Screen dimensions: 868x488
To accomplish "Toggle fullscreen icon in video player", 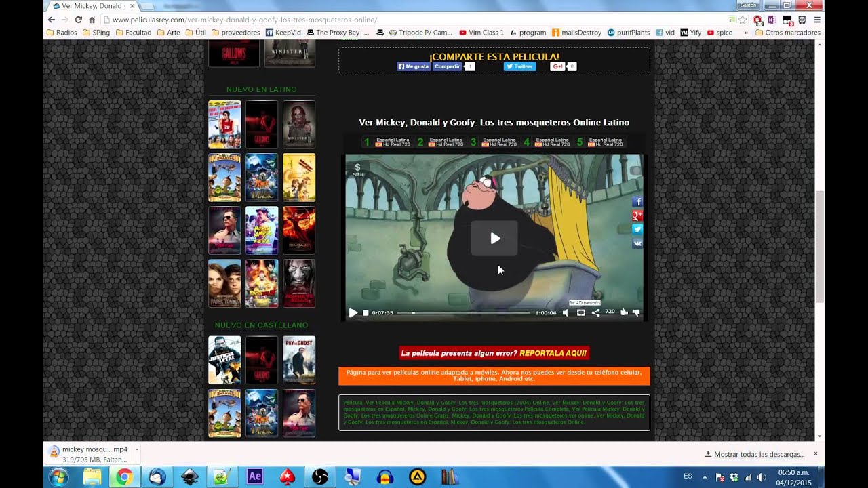I will (x=580, y=312).
